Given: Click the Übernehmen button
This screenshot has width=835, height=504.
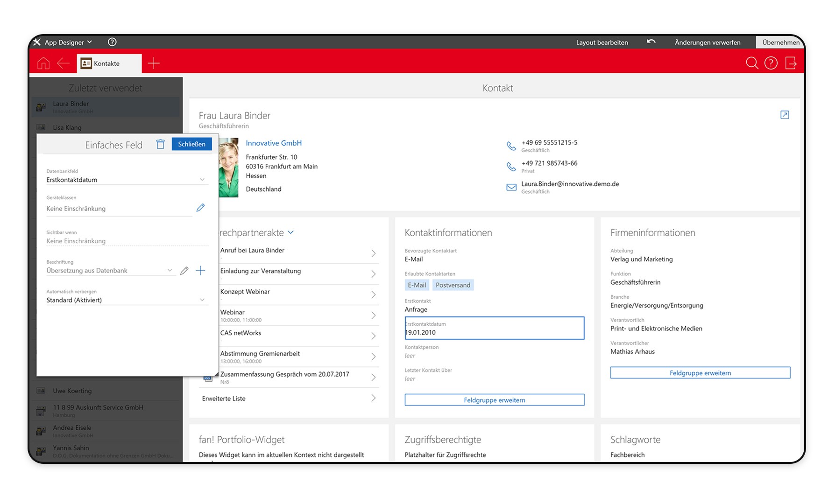Looking at the screenshot, I should [780, 42].
